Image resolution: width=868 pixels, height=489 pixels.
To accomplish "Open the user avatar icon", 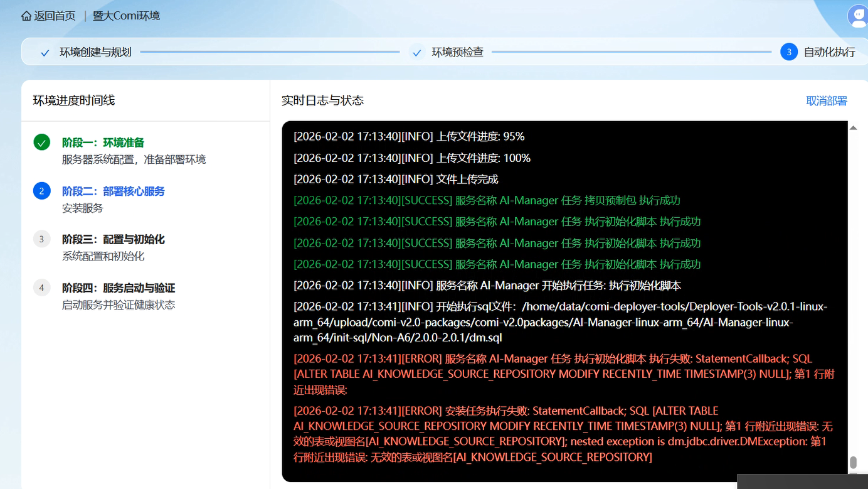I will [858, 16].
